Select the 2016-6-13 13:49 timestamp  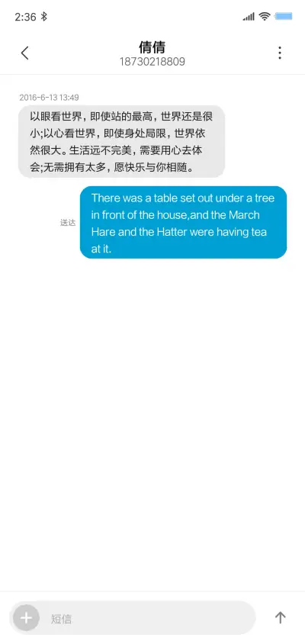50,98
